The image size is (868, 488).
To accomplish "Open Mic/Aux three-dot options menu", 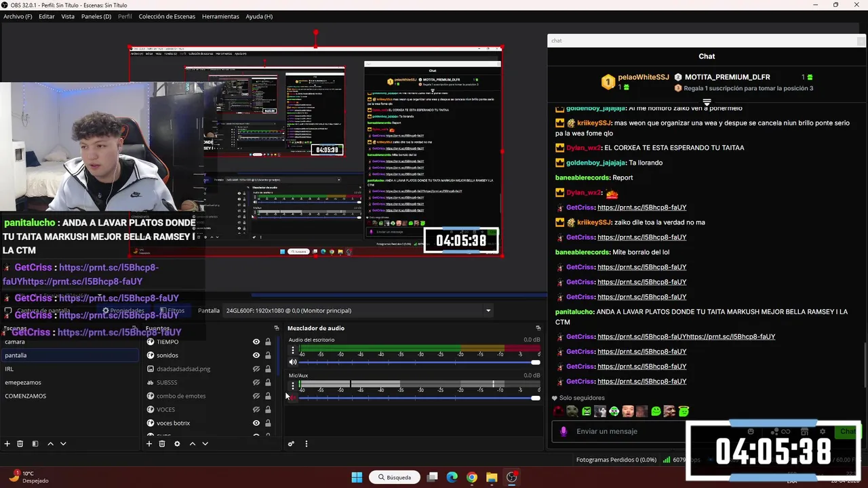I will (293, 386).
